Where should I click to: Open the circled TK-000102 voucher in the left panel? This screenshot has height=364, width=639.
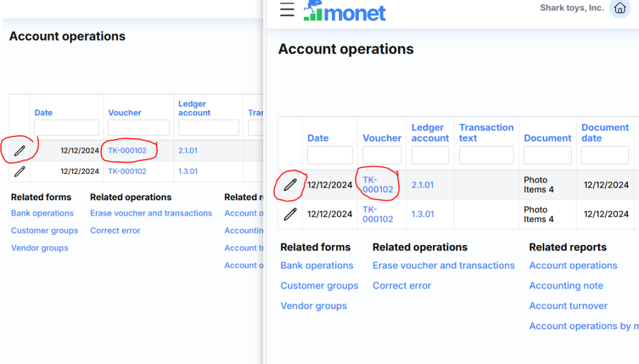pos(127,150)
